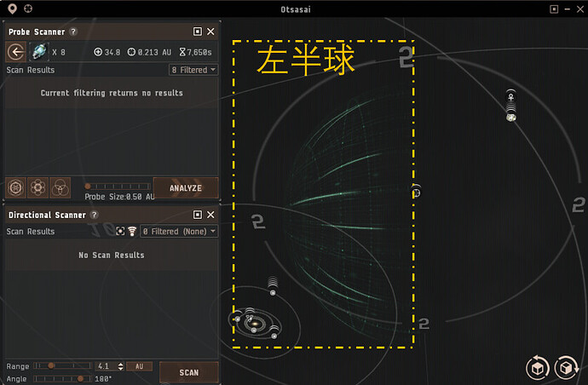Click the directional SCAN button
Screen dimensions: 588x385
tap(188, 372)
